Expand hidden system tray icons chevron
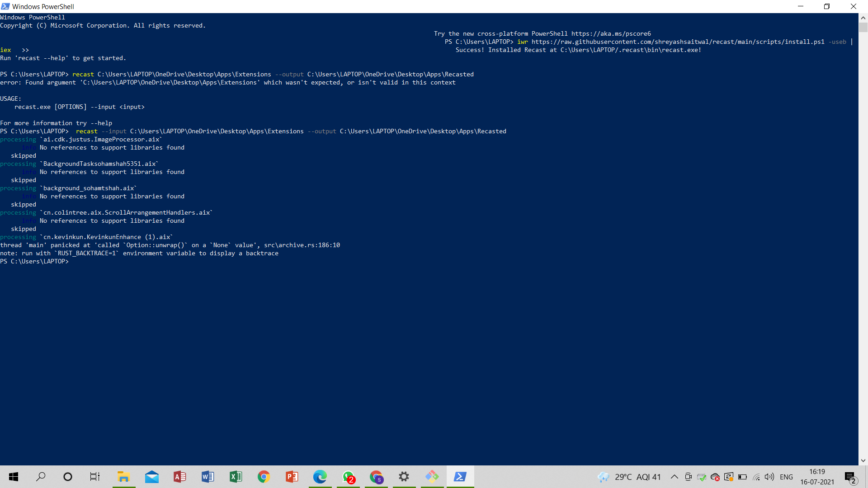 674,477
